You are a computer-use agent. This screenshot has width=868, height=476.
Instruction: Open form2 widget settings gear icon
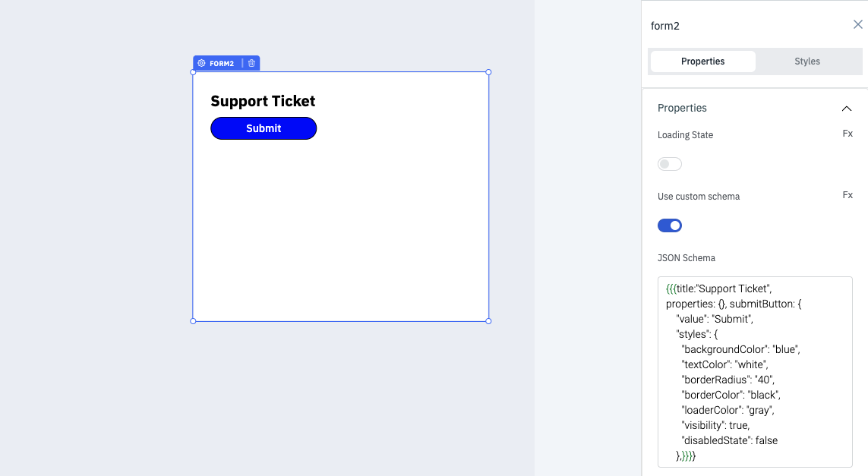point(201,64)
